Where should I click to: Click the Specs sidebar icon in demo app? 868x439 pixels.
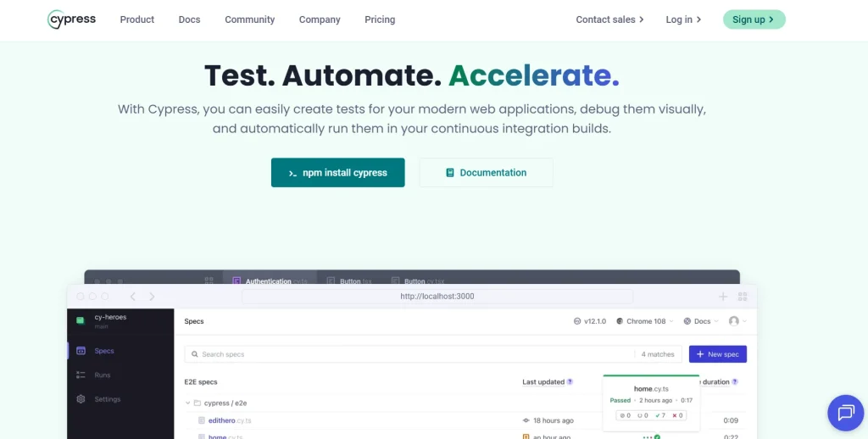pos(81,350)
